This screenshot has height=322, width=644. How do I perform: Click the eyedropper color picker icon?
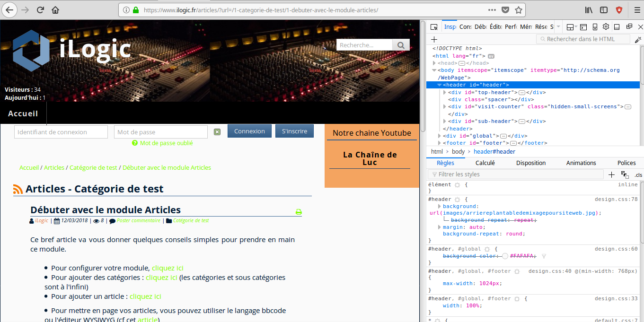[638, 40]
